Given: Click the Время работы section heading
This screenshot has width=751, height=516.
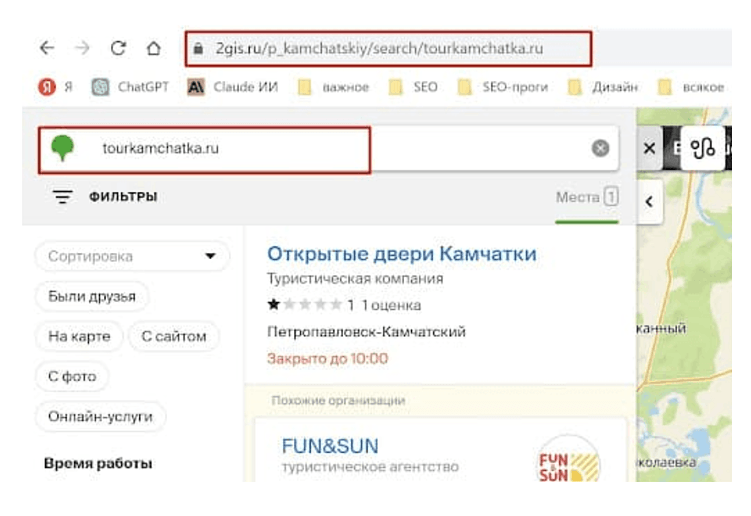Looking at the screenshot, I should pyautogui.click(x=98, y=464).
